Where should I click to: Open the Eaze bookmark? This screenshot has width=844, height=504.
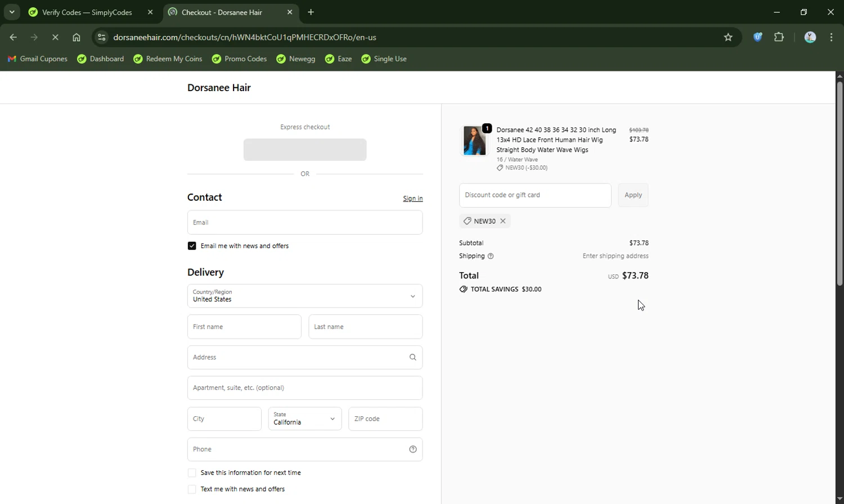click(339, 59)
